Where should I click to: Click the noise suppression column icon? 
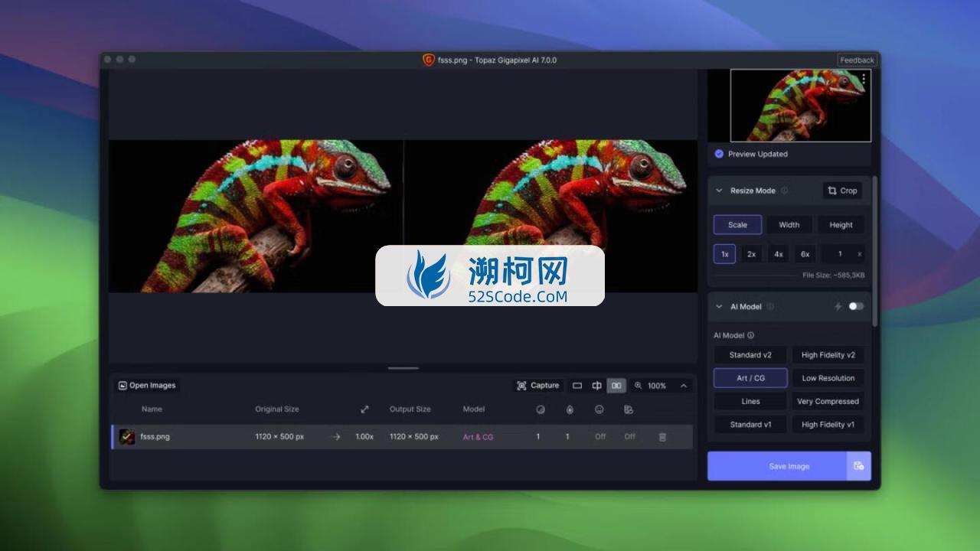click(541, 409)
